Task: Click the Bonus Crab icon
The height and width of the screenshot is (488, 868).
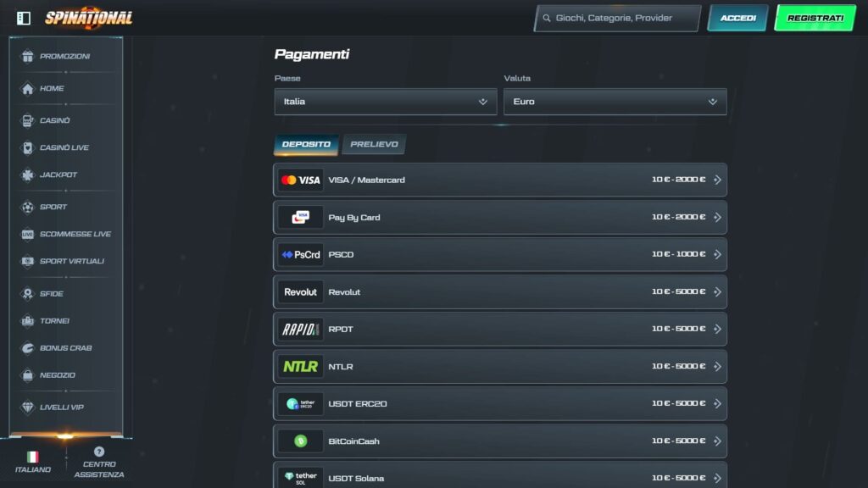Action: tap(27, 348)
